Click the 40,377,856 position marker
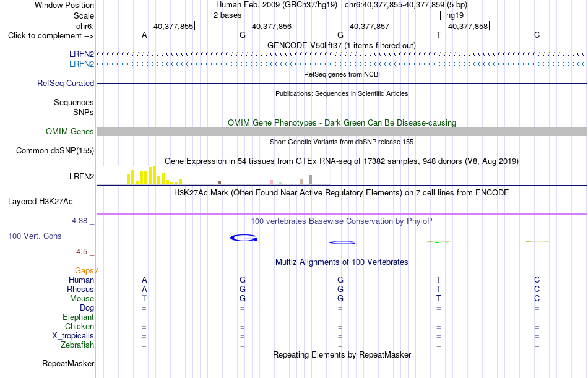This screenshot has width=588, height=378. 272,27
